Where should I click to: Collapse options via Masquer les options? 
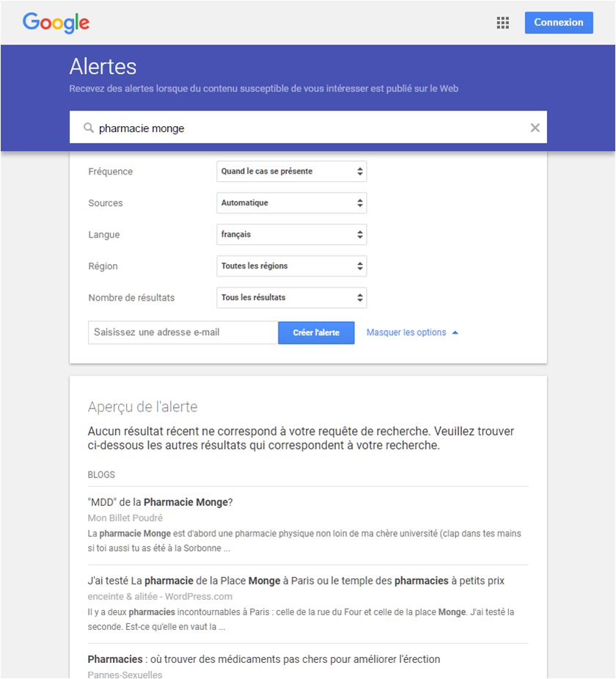tap(412, 333)
